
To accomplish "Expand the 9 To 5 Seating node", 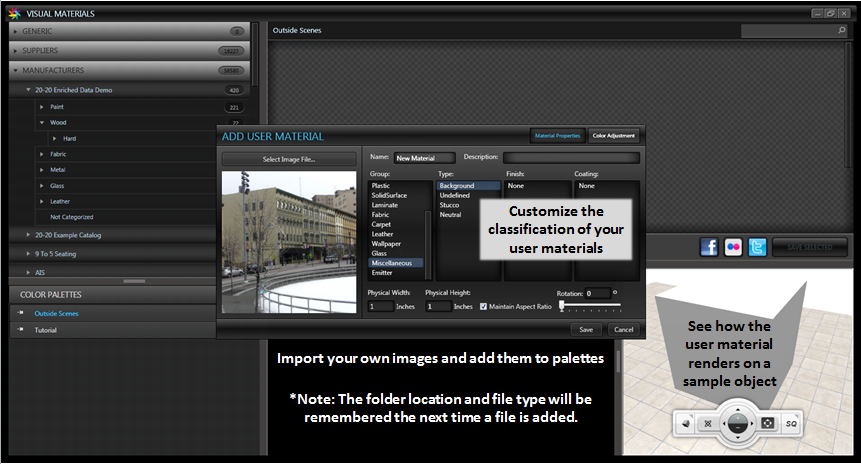I will point(29,254).
